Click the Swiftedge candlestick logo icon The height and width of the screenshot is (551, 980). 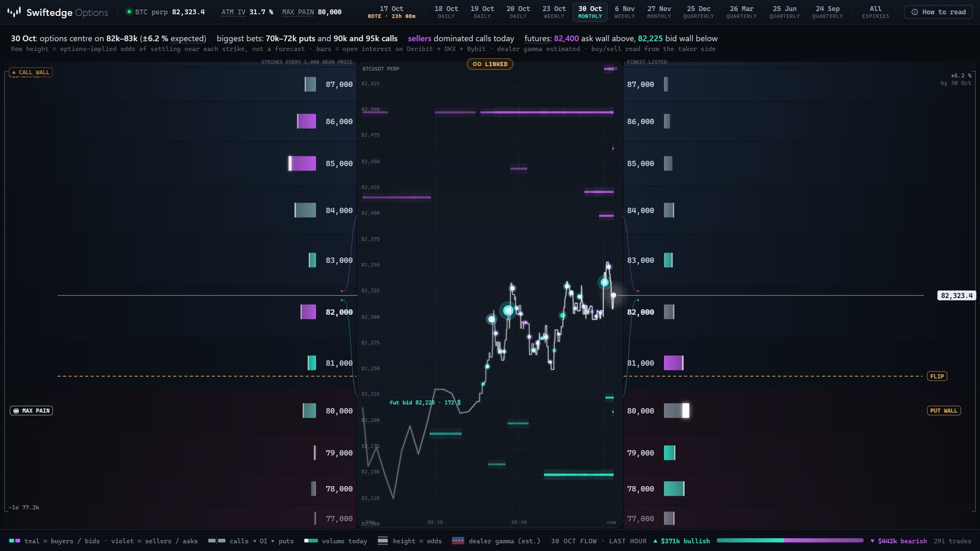tap(14, 12)
